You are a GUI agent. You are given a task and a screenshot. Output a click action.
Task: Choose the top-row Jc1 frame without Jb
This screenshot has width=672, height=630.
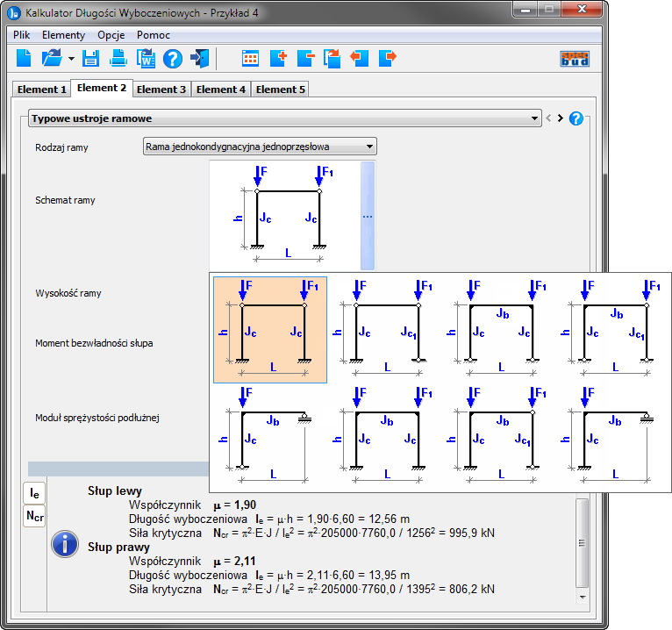point(384,330)
